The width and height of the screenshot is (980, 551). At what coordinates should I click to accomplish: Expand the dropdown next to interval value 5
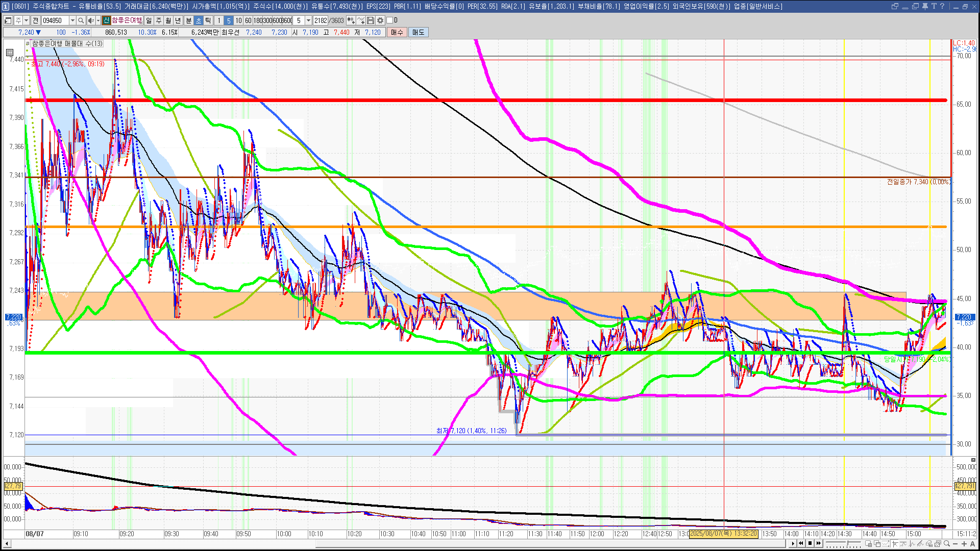[308, 20]
